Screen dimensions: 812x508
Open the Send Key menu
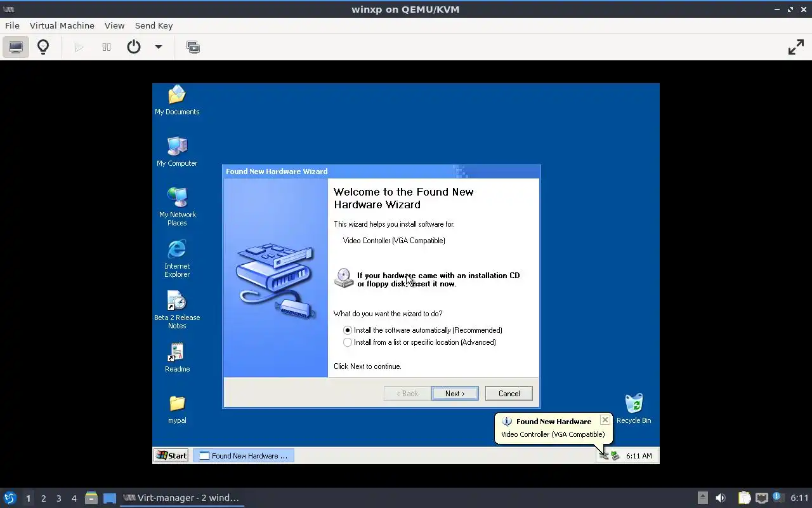154,25
